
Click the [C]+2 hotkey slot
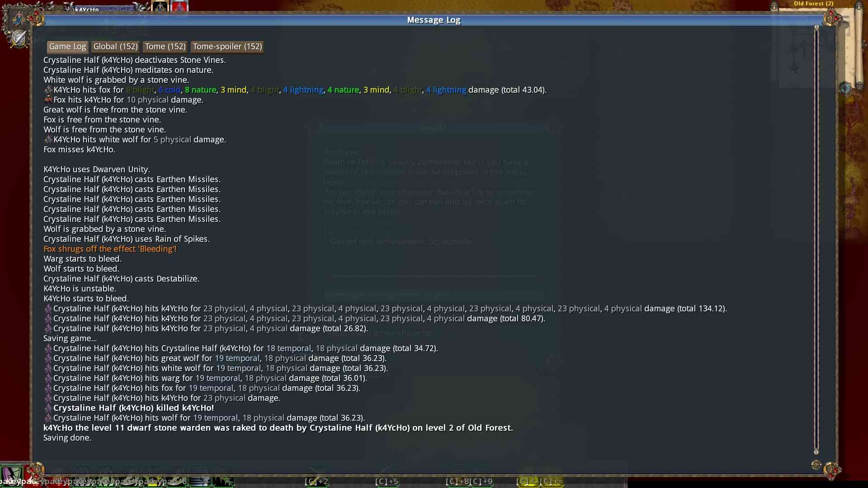[x=316, y=481]
